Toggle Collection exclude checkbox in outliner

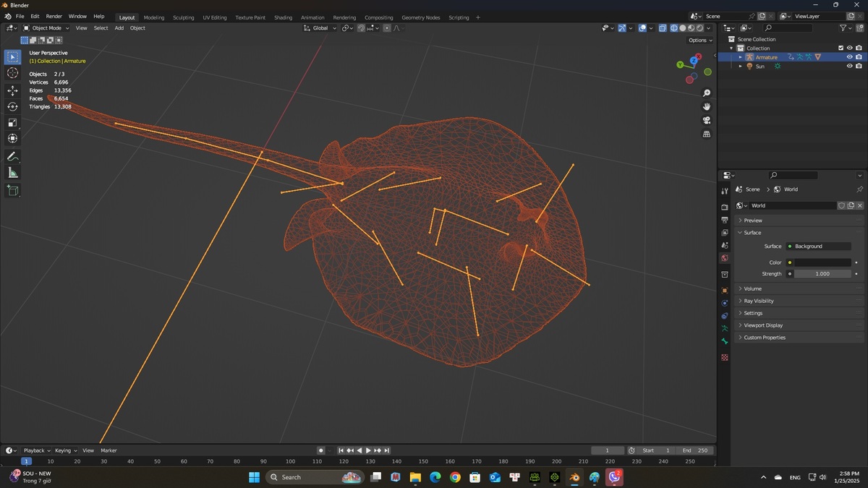click(841, 48)
